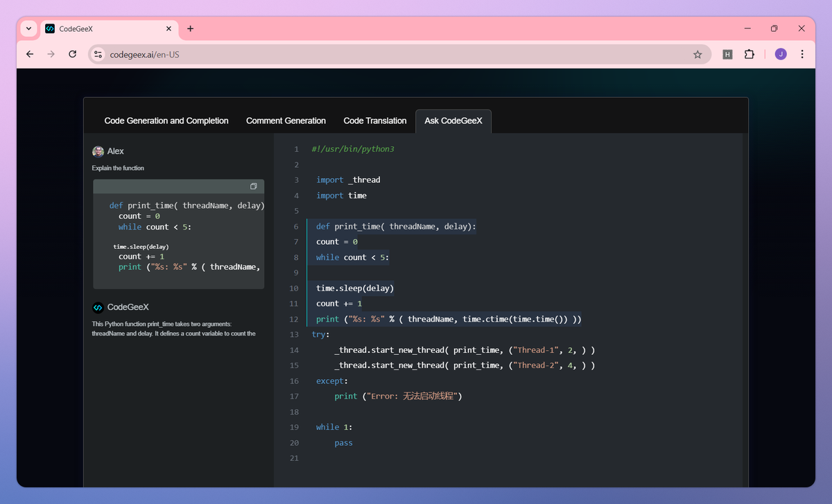Open Chrome profile J avatar
Viewport: 832px width, 504px height.
781,54
